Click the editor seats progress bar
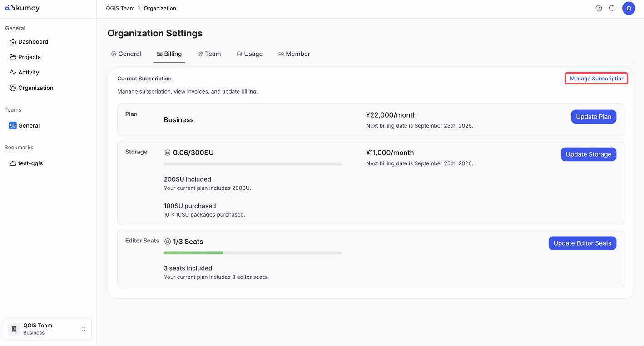 253,253
